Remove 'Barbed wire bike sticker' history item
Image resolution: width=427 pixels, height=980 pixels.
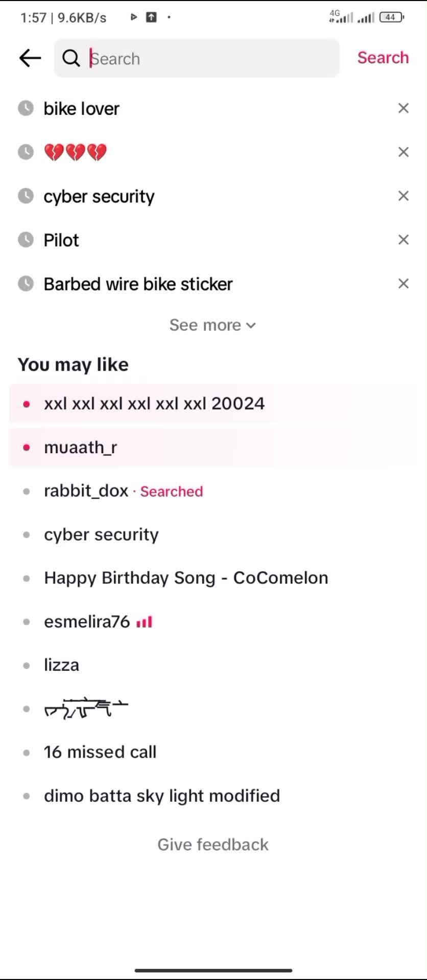coord(403,284)
